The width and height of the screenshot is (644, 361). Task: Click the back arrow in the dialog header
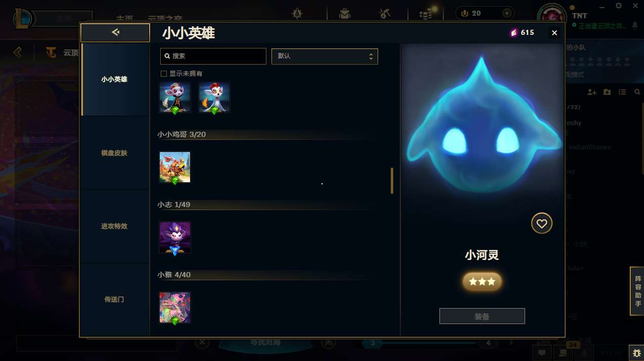pos(115,33)
